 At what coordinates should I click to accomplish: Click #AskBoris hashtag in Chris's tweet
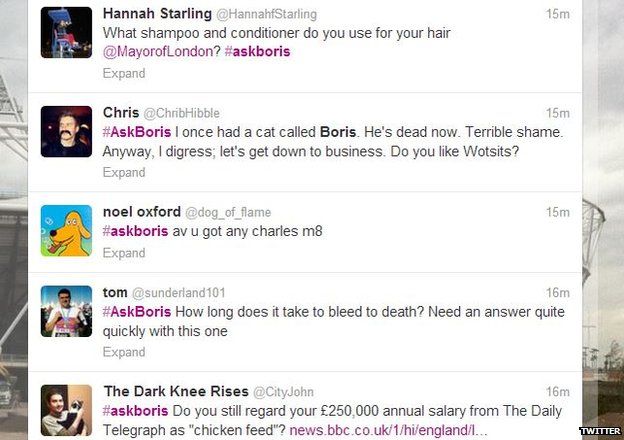point(136,132)
